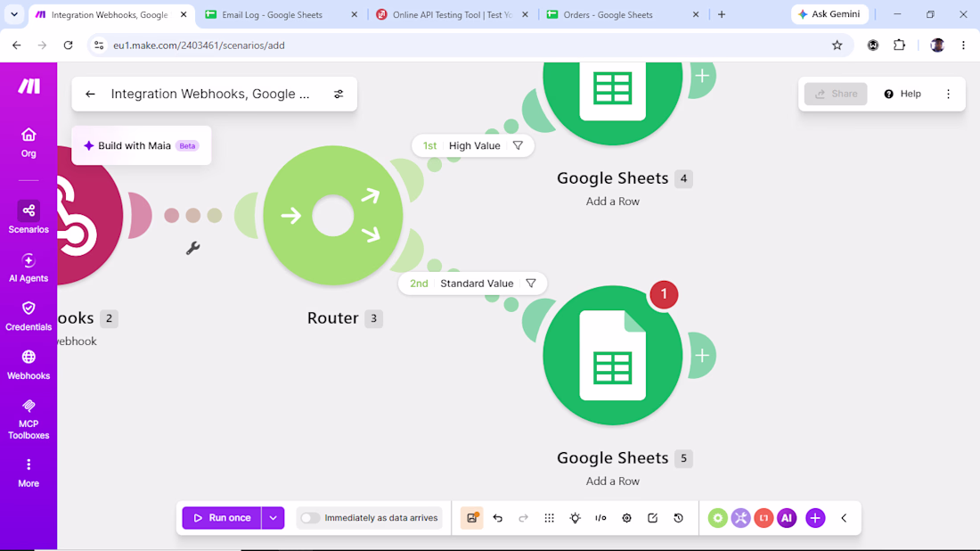
Task: Open AI Agents in the sidebar
Action: click(29, 267)
